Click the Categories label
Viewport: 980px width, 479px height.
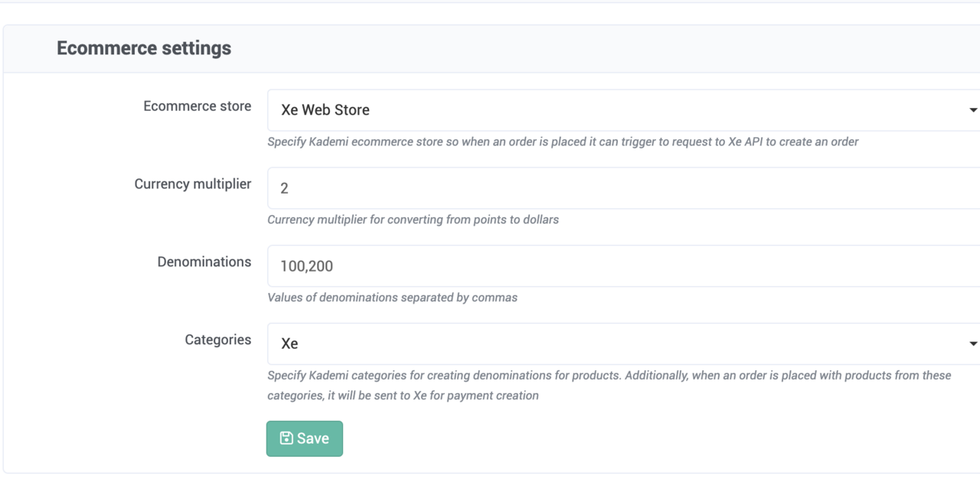point(218,340)
